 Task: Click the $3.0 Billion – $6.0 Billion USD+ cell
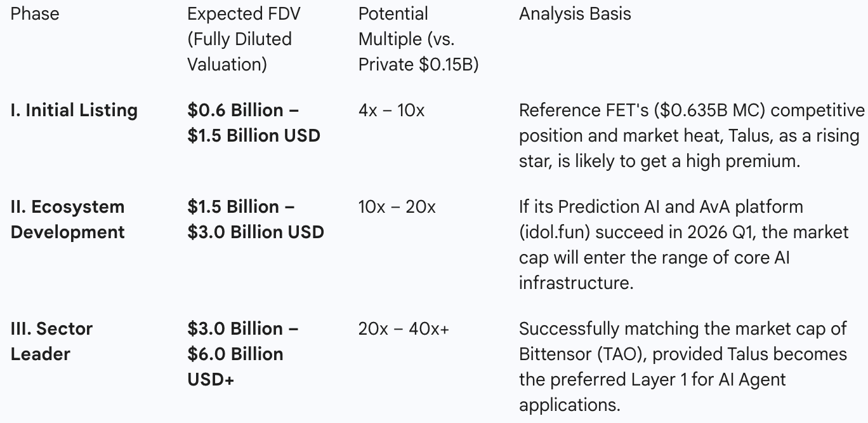click(x=243, y=354)
